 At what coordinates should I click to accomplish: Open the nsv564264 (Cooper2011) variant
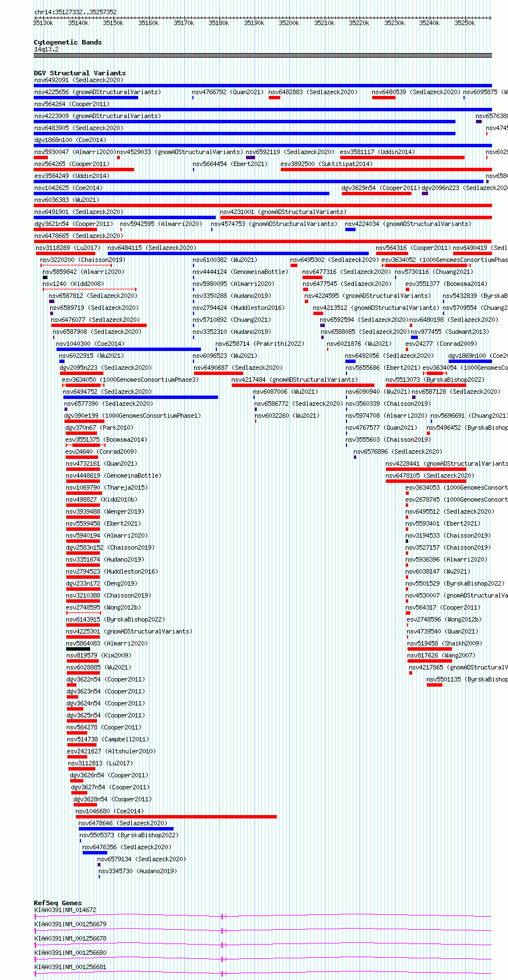pyautogui.click(x=71, y=104)
